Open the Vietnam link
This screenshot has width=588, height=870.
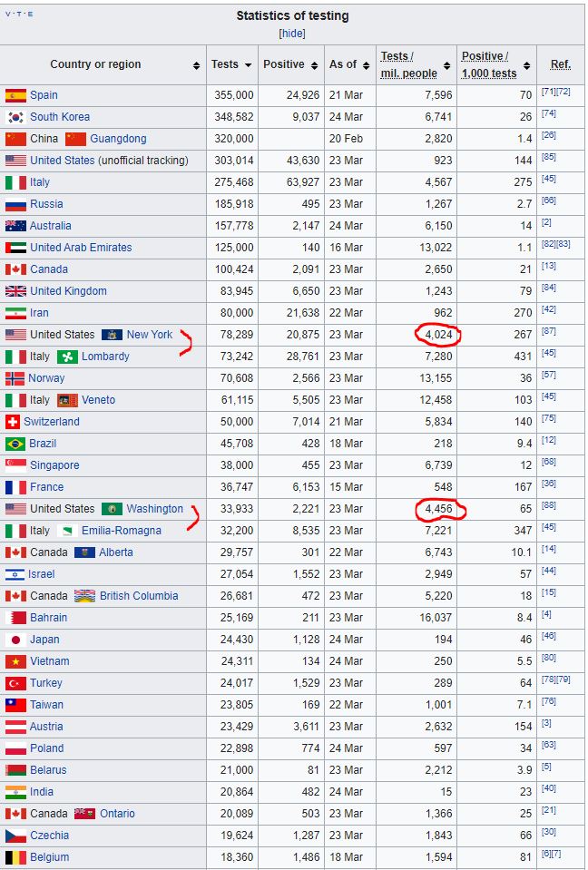(50, 660)
